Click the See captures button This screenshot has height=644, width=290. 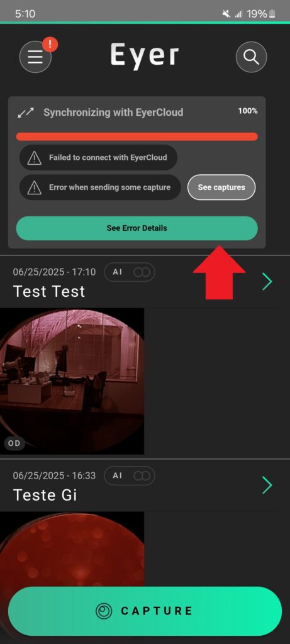(x=221, y=187)
